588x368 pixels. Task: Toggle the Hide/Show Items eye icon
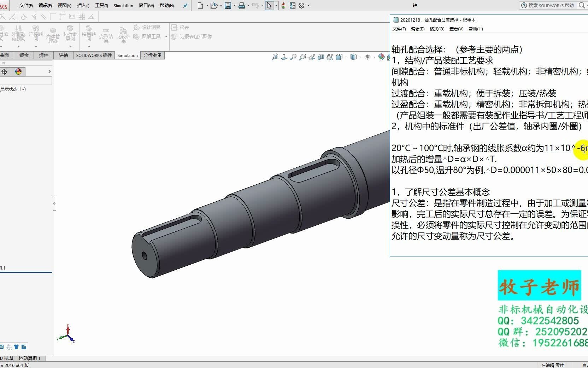(x=367, y=57)
